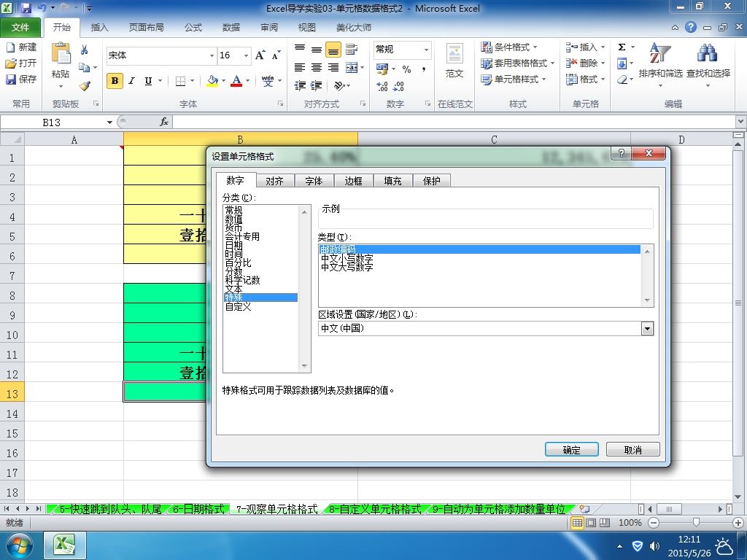Viewport: 747px width, 560px height.
Task: Open the 文件 menu tab
Action: 20,28
